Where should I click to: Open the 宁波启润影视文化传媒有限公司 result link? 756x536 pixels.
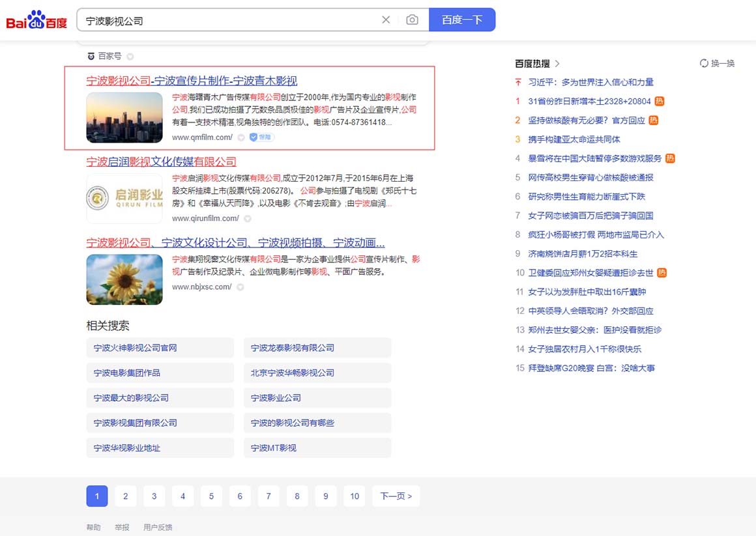[161, 162]
